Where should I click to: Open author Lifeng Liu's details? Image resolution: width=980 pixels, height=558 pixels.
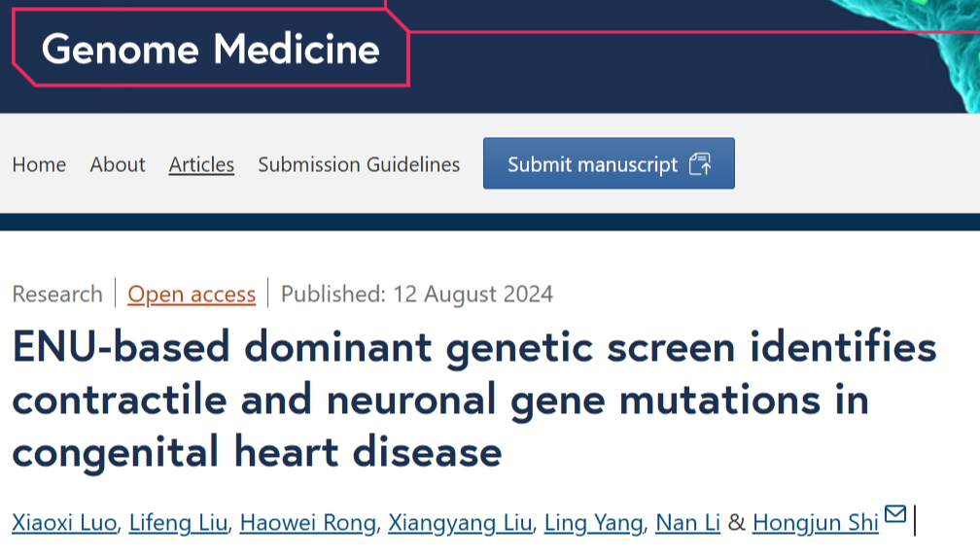point(178,522)
